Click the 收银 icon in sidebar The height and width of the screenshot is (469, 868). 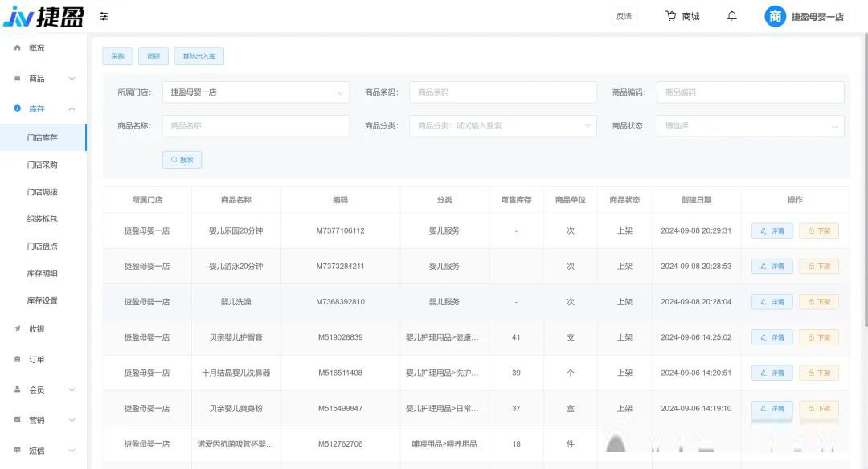(x=18, y=328)
